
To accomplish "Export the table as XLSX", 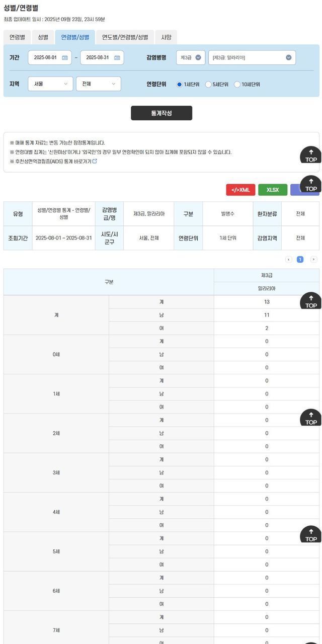I will [273, 190].
